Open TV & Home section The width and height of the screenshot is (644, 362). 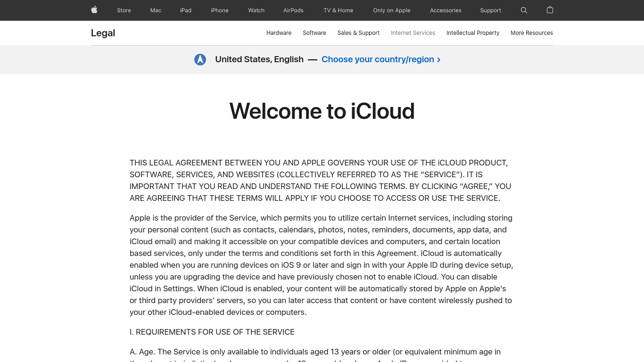coord(339,10)
